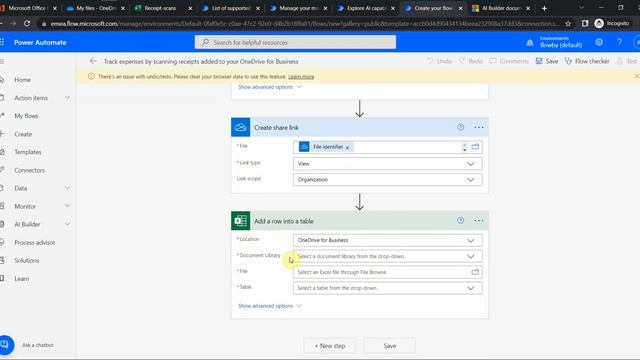
Task: Run the Flow checker
Action: (587, 61)
